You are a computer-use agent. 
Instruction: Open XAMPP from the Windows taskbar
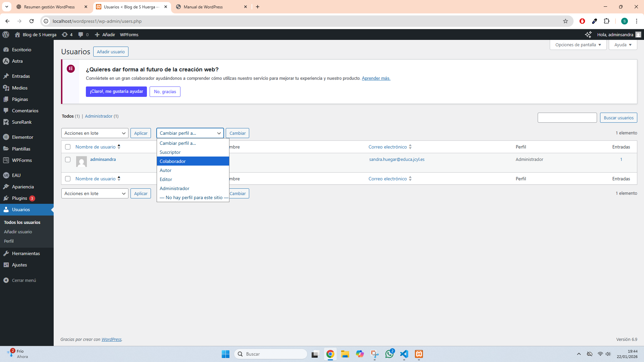pos(419,354)
